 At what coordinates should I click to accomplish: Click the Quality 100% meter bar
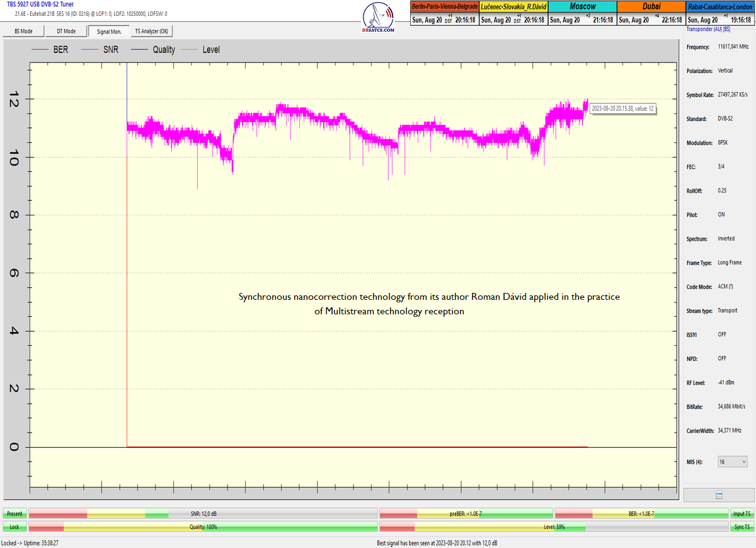pos(203,527)
